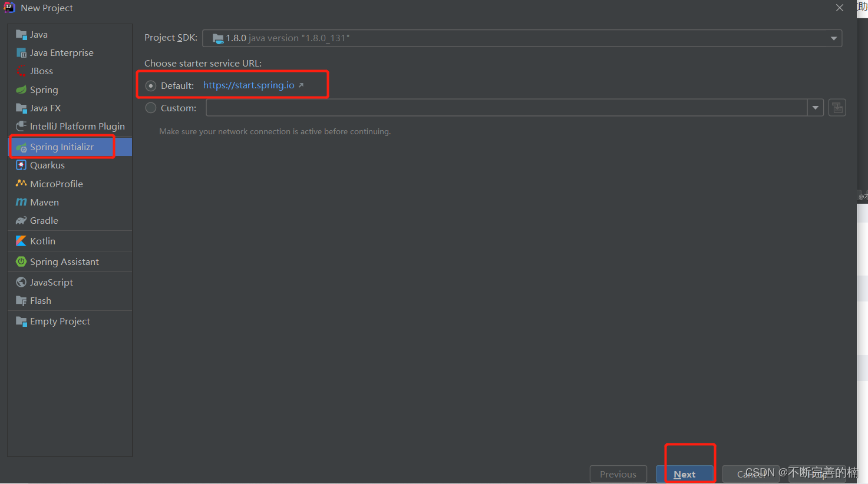
Task: Choose Spring project type
Action: pos(70,89)
